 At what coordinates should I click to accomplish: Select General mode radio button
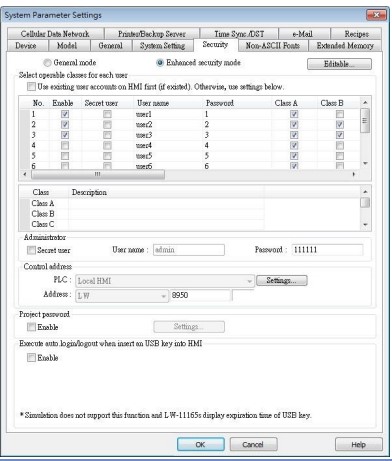pos(48,63)
